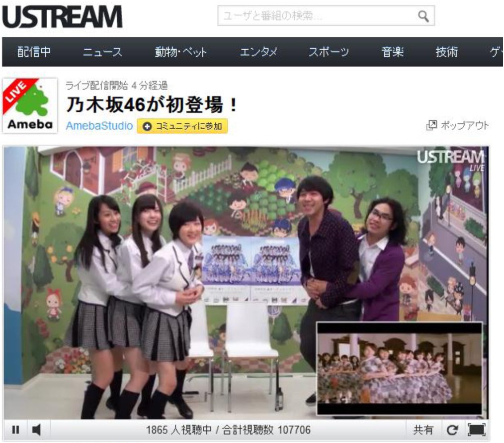
Task: Open the 音楽 category
Action: point(393,52)
